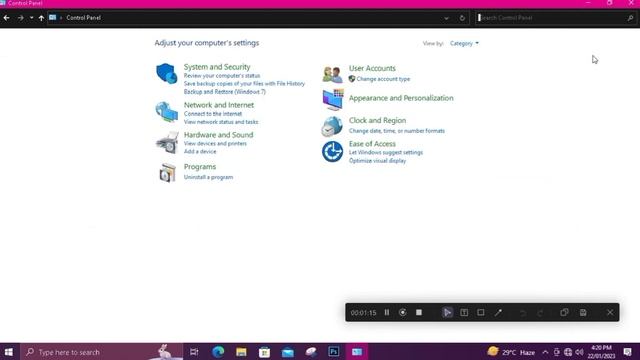Image resolution: width=640 pixels, height=360 pixels.
Task: Open Photoshop from the taskbar
Action: [334, 352]
